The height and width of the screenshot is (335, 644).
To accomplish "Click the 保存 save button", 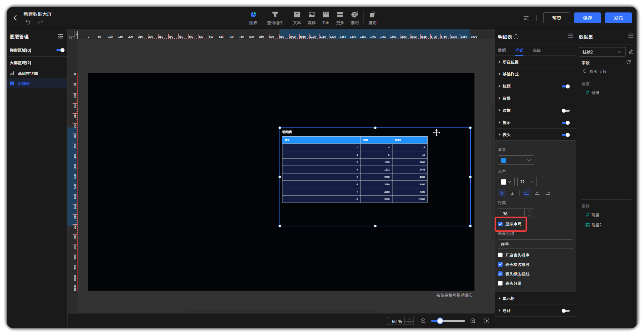I will click(x=587, y=18).
